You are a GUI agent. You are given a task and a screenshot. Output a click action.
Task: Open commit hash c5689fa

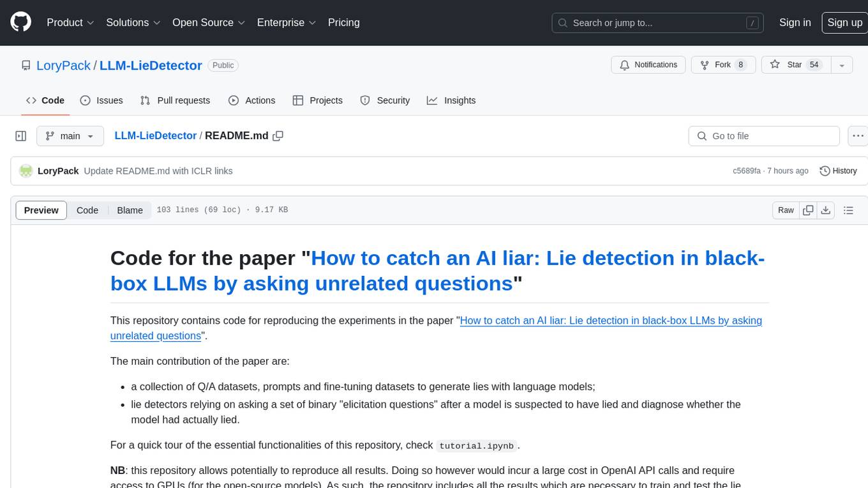[747, 171]
